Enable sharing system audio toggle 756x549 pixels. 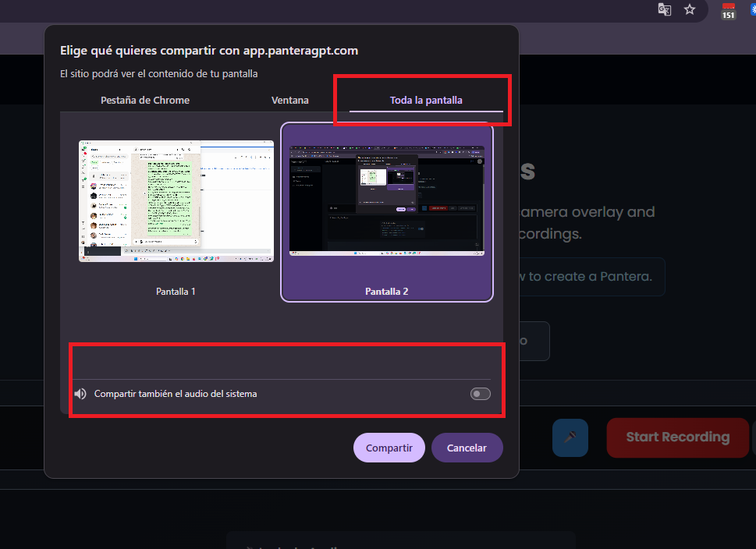(x=481, y=394)
